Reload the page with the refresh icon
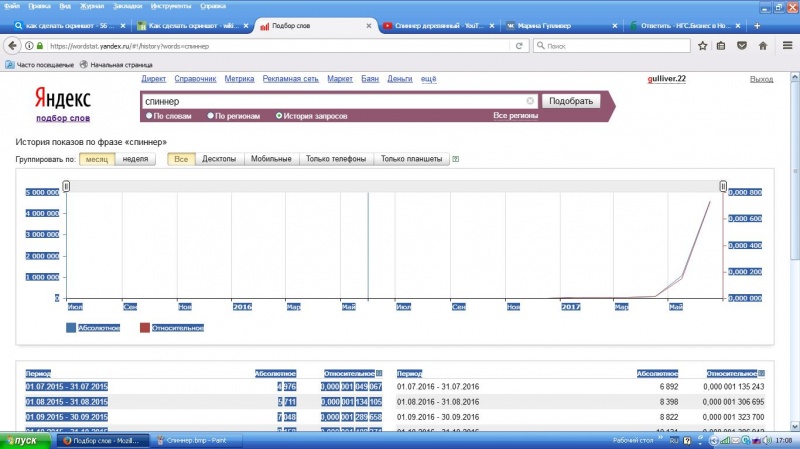Image resolution: width=800 pixels, height=449 pixels. (519, 46)
